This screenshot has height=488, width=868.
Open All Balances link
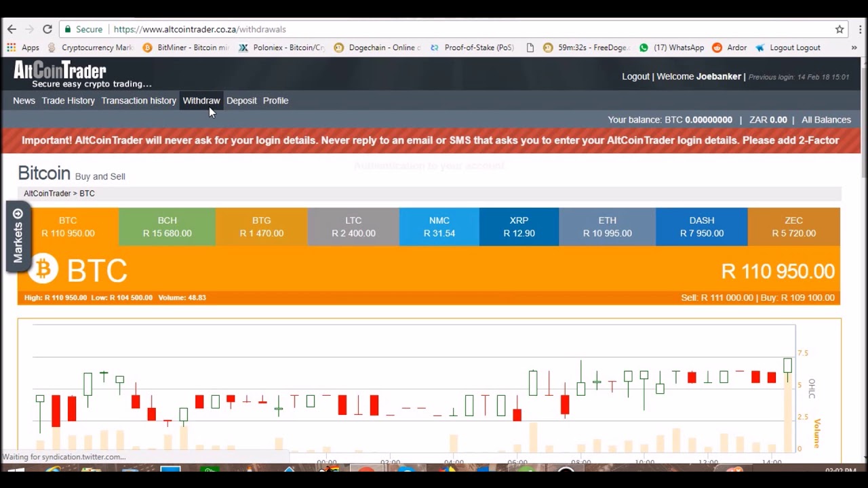coord(826,119)
